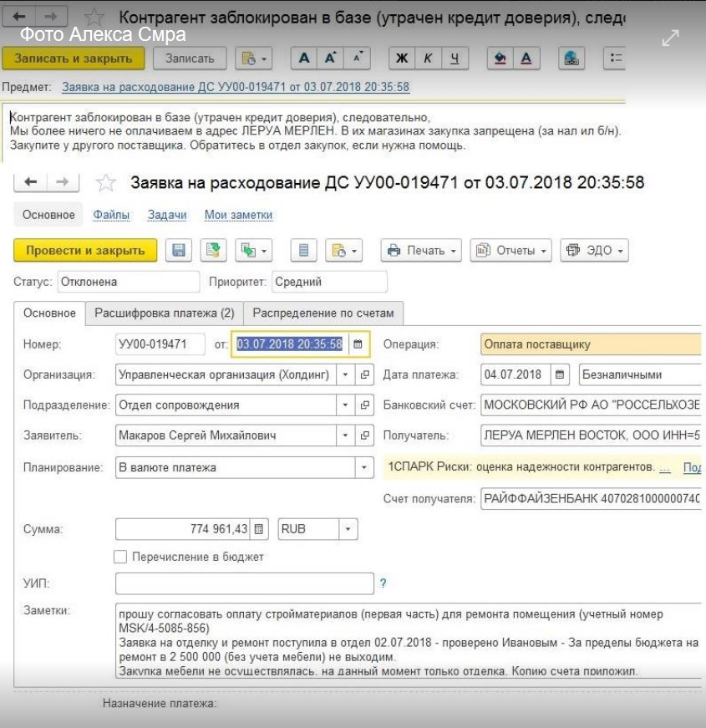The image size is (706, 728).
Task: Choose the text color 'A' tool
Action: coord(526,59)
